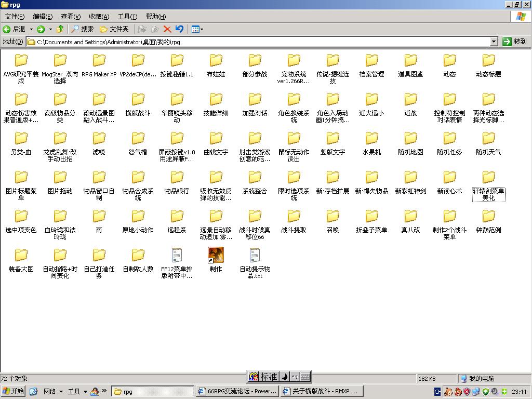Viewport: 532px width, 399px height.
Task: Open the Help (帮助) menu
Action: coord(156,17)
